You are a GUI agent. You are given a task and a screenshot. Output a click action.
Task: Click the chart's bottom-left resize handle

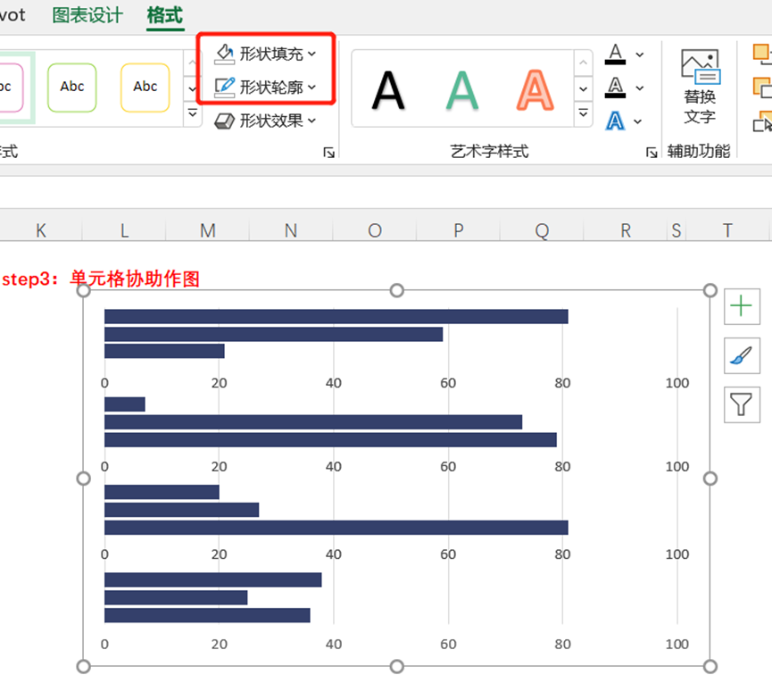coord(84,666)
